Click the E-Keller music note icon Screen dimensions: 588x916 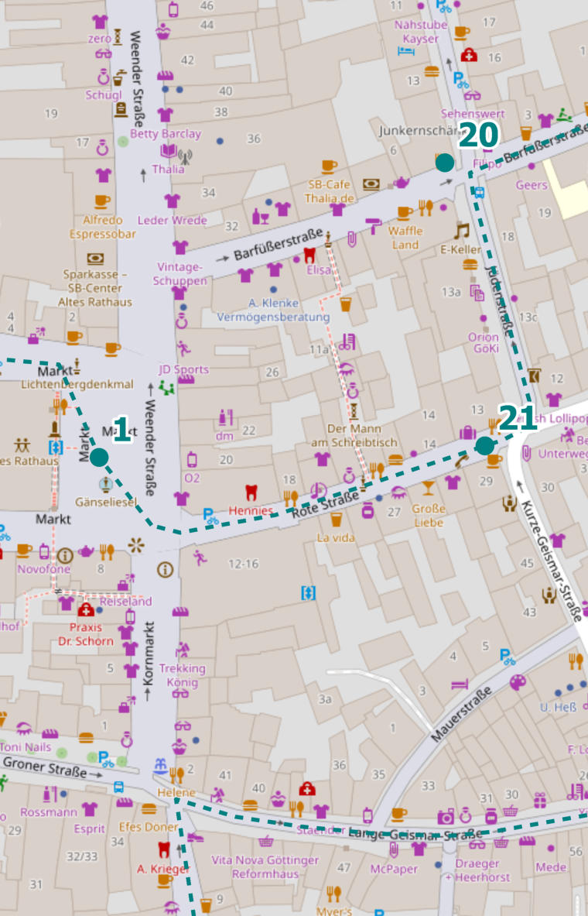(x=462, y=230)
